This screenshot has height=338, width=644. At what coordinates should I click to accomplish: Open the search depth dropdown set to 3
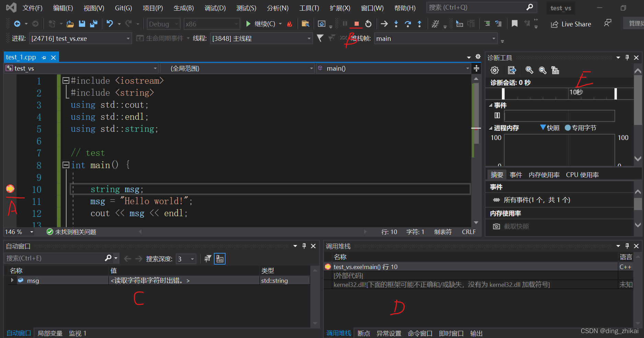point(186,259)
